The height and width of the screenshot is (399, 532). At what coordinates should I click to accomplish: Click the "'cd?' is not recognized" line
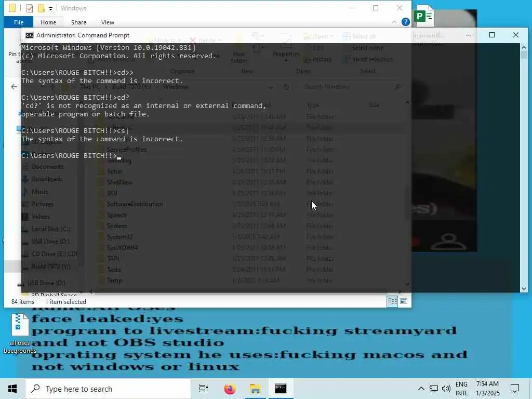point(143,106)
